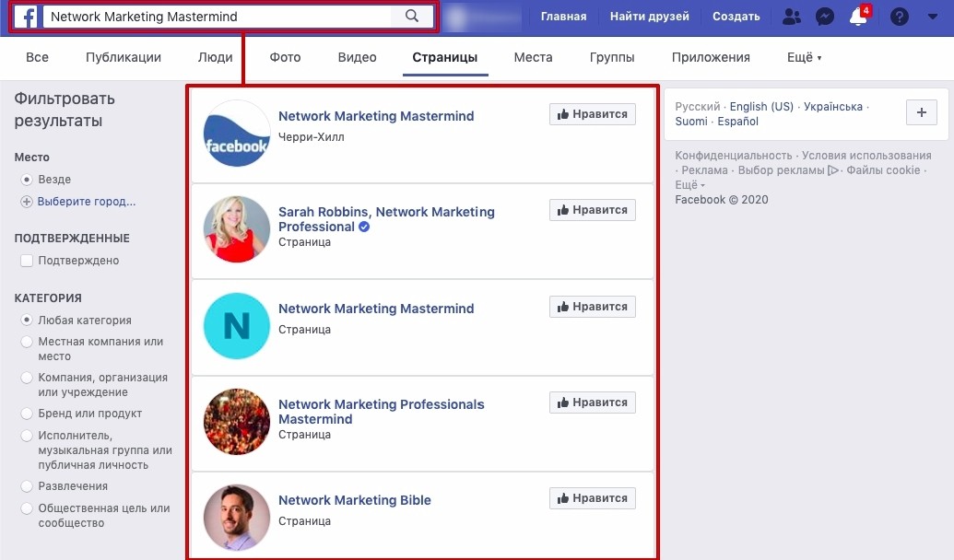Select the Бренд или продукт radio option

tap(27, 414)
